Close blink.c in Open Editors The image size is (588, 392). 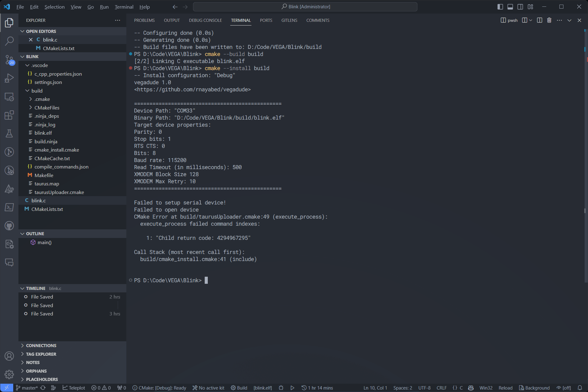(30, 40)
